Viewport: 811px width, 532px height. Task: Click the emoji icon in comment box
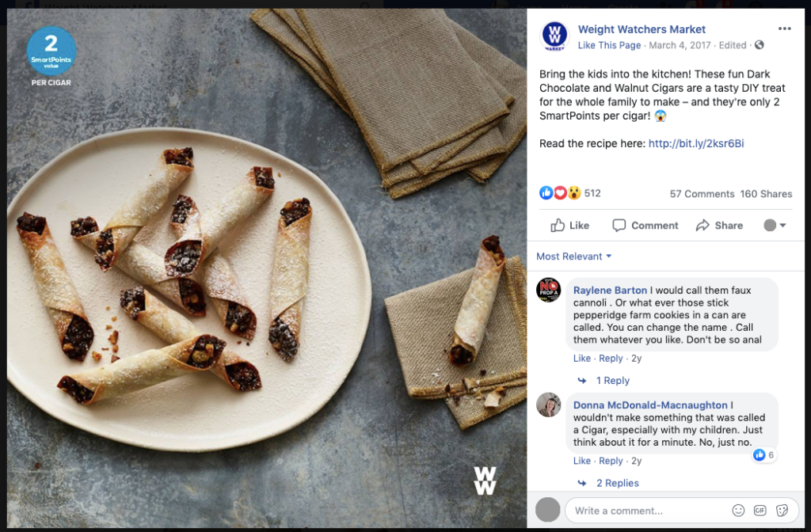click(738, 511)
